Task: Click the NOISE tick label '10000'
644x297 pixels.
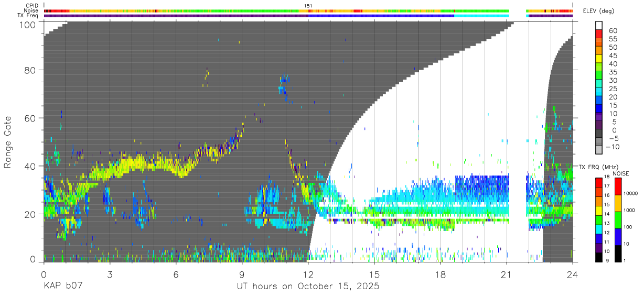Action: coord(631,194)
